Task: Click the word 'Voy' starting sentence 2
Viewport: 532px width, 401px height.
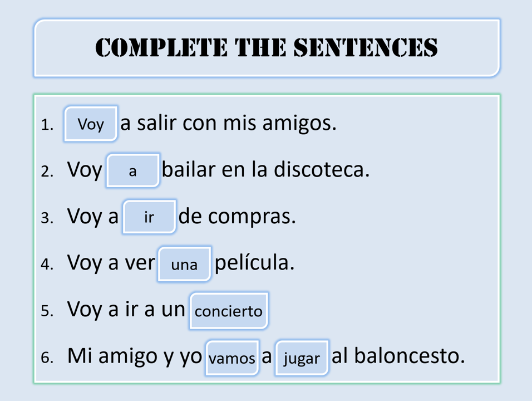Action: pos(85,170)
